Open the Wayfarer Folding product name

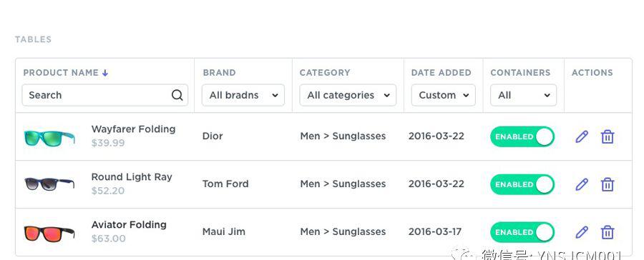pos(134,129)
